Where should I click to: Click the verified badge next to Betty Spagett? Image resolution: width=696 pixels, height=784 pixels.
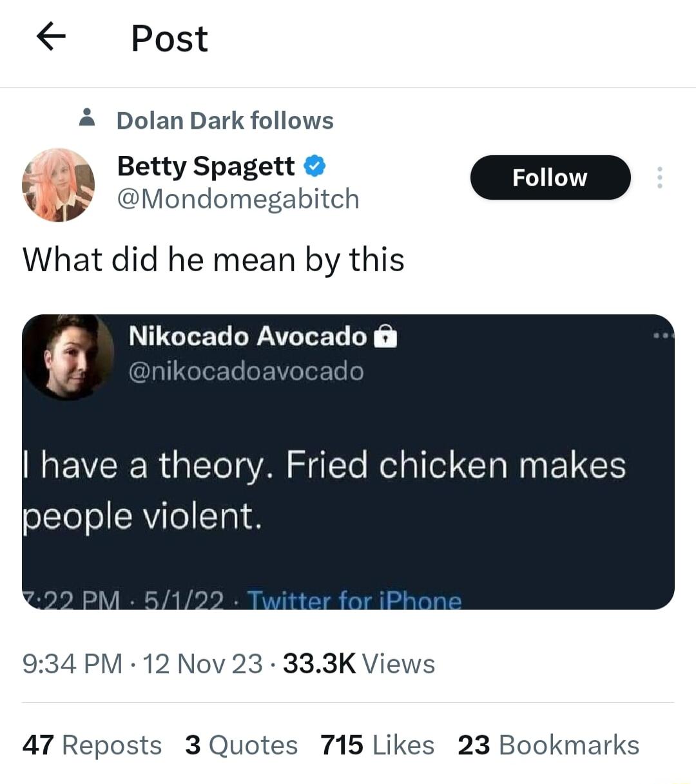click(313, 166)
